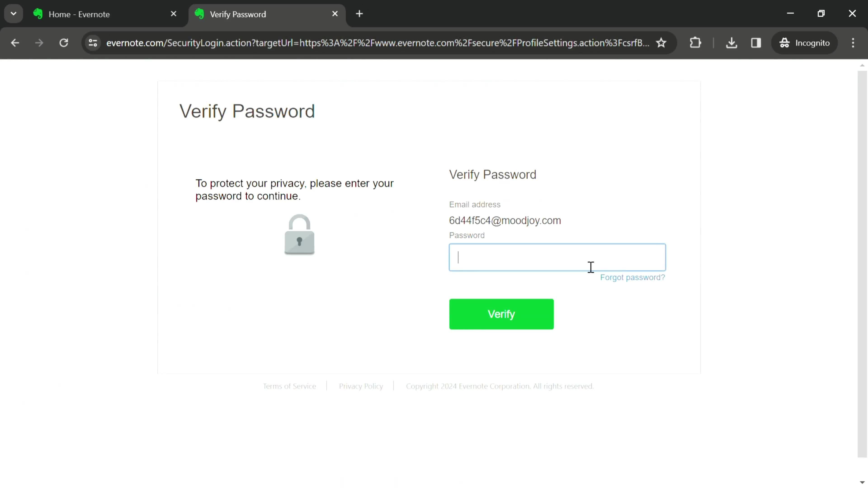
Task: Click the lock icon on the page
Action: click(x=299, y=234)
